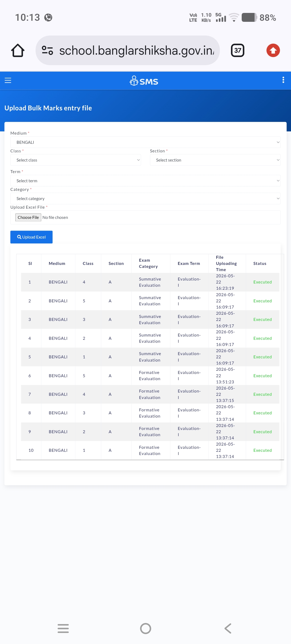
Task: Click the school.banglarshiksha.gov.in address bar
Action: [x=128, y=50]
